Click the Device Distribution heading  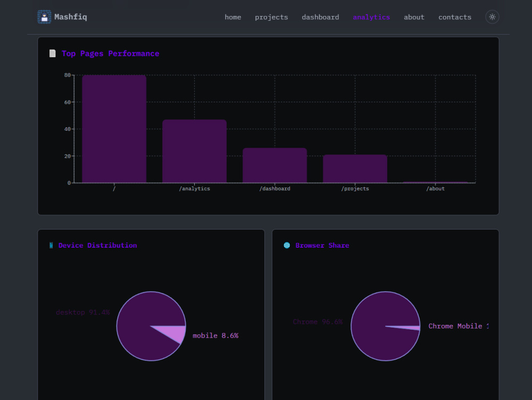(98, 245)
